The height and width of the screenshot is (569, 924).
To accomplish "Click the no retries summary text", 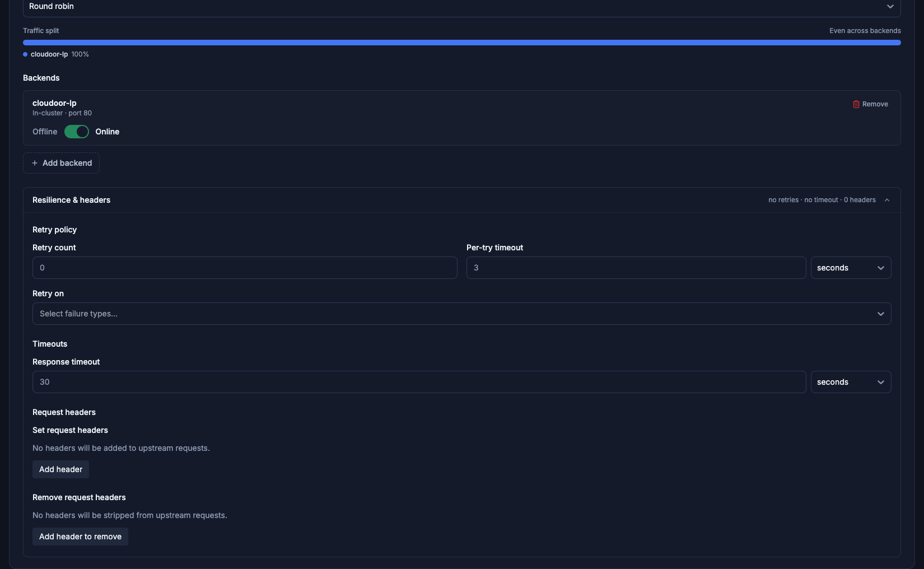I will [783, 200].
